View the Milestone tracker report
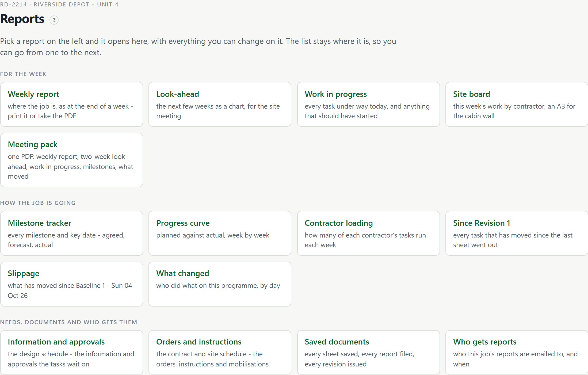This screenshot has width=588, height=375. (x=72, y=233)
